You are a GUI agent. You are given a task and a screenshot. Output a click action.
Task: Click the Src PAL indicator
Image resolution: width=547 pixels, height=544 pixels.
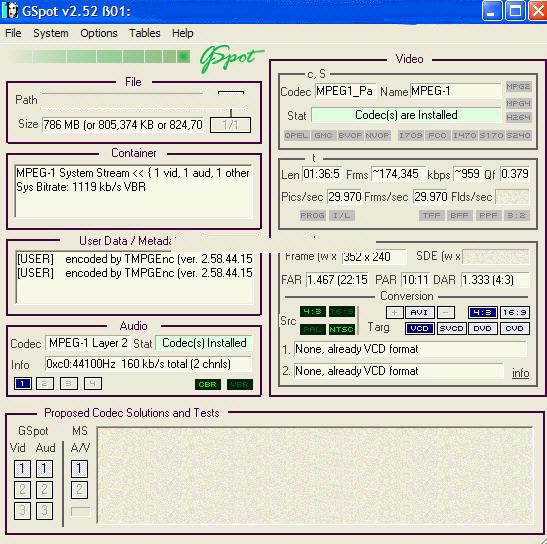(313, 329)
